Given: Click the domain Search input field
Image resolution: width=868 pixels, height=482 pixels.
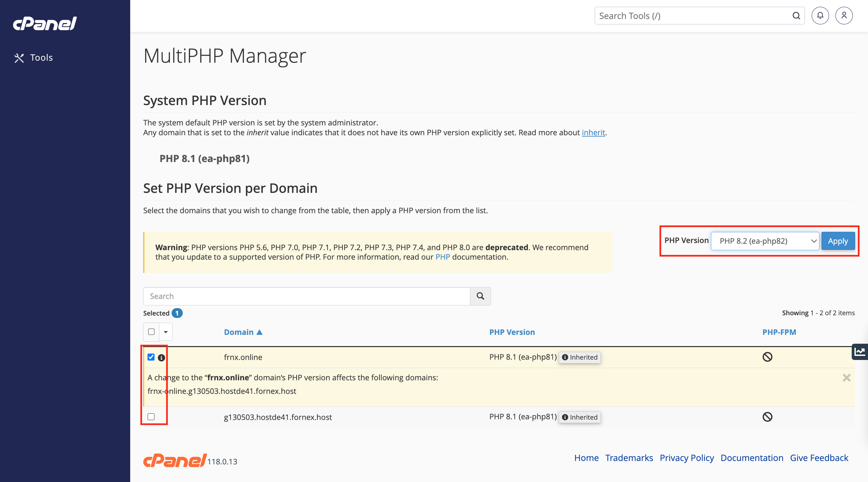Looking at the screenshot, I should pyautogui.click(x=307, y=296).
